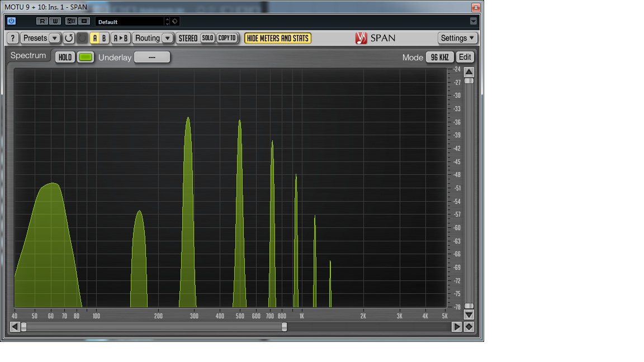This screenshot has width=644, height=362.
Task: Click the STEREO channel group button
Action: click(188, 38)
